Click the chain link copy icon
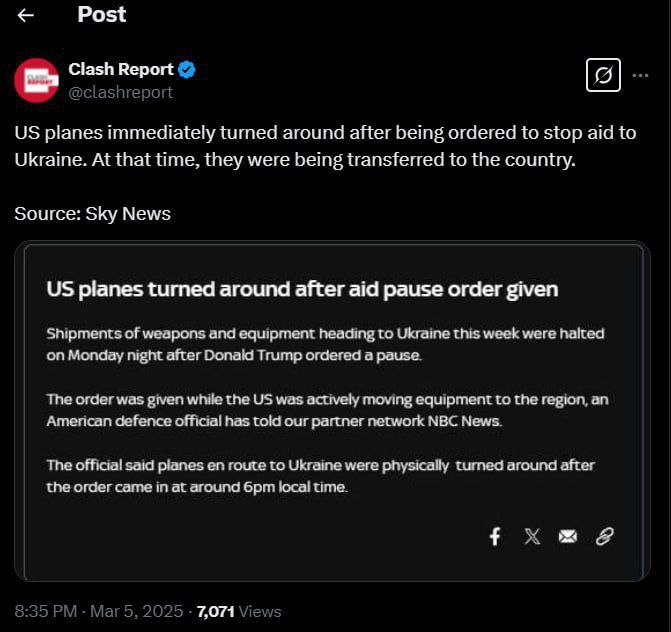Screen dimensions: 671x632 (604, 537)
